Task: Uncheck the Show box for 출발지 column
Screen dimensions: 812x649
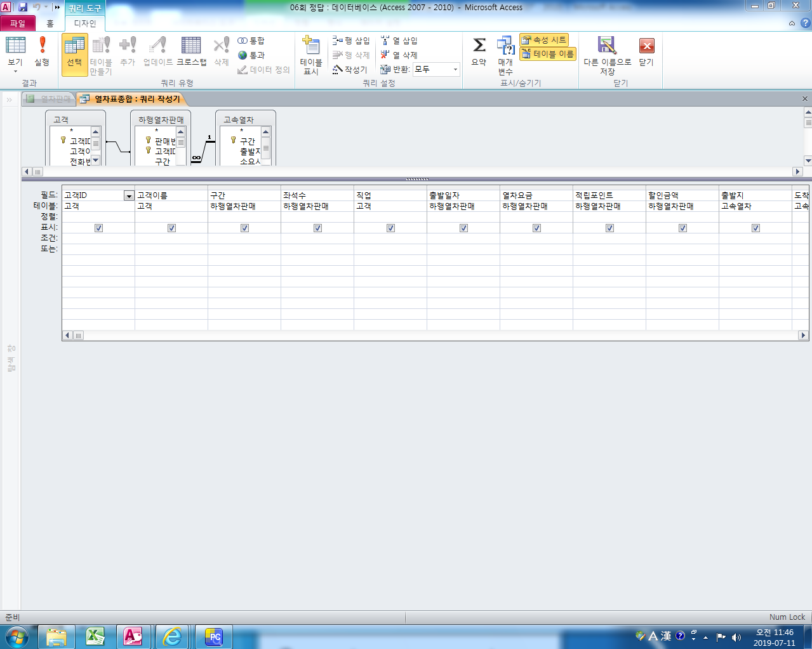Action: pyautogui.click(x=755, y=228)
